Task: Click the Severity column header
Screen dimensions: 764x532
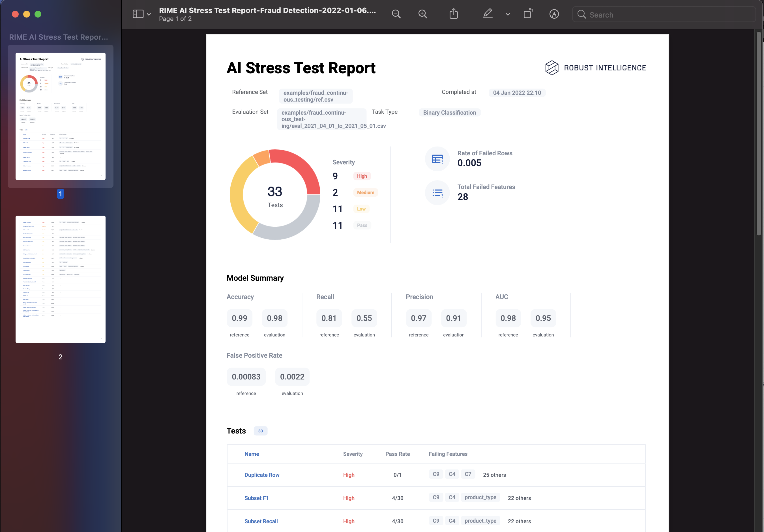Action: tap(353, 454)
